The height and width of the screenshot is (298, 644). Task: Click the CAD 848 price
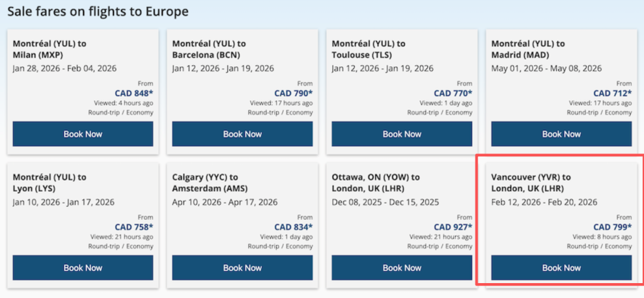(134, 93)
